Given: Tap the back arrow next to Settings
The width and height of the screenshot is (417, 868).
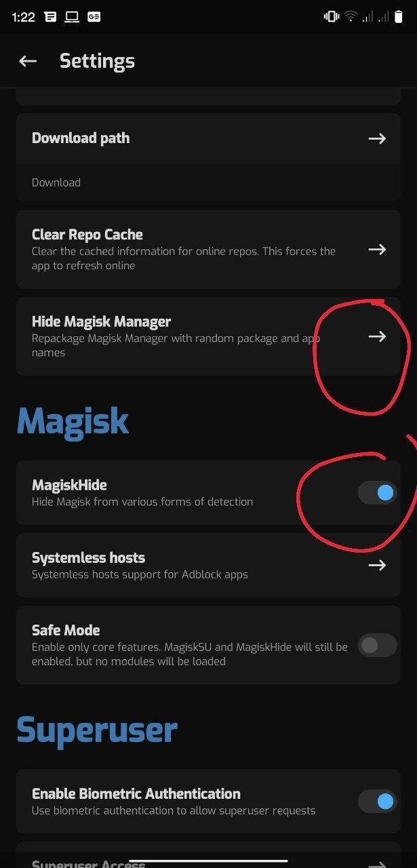Looking at the screenshot, I should (28, 61).
